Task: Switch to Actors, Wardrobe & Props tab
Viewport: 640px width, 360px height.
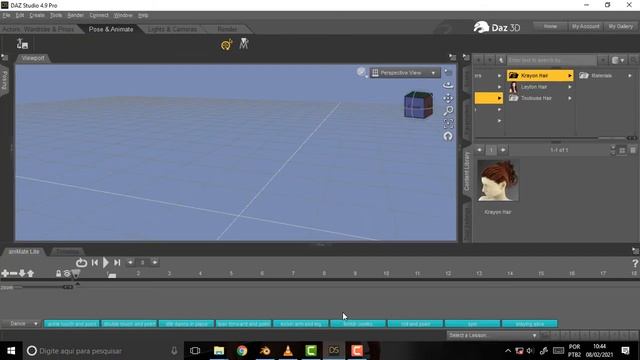Action: pos(38,29)
